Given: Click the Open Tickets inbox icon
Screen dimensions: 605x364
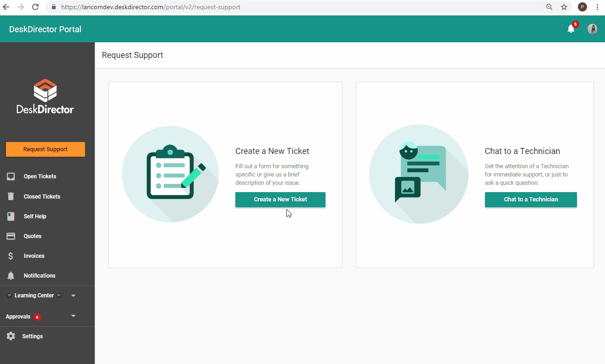Looking at the screenshot, I should (11, 176).
